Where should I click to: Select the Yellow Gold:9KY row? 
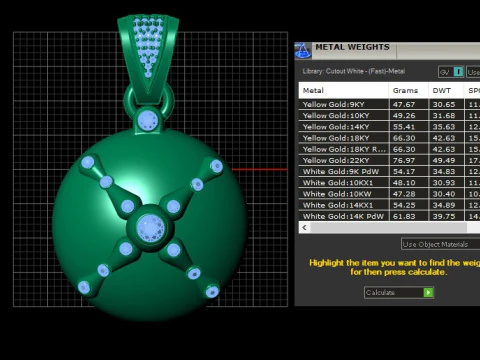(x=389, y=104)
